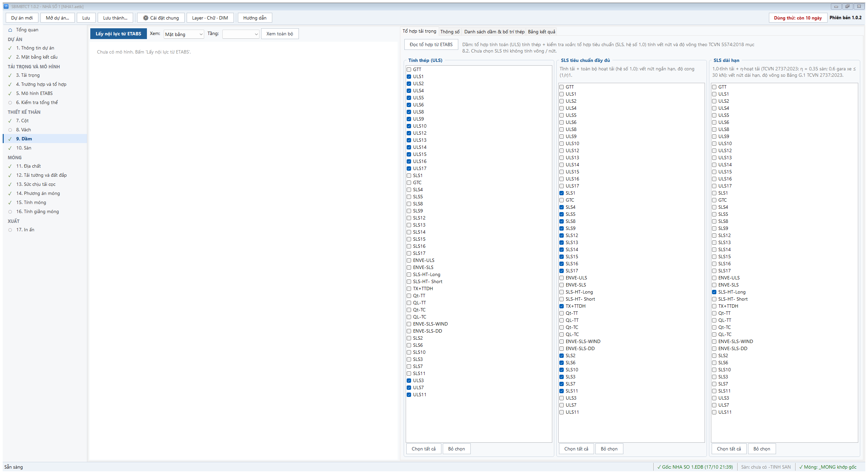The width and height of the screenshot is (868, 474).
Task: Click Đọc tổ hợp từ ETABS button
Action: pos(431,44)
